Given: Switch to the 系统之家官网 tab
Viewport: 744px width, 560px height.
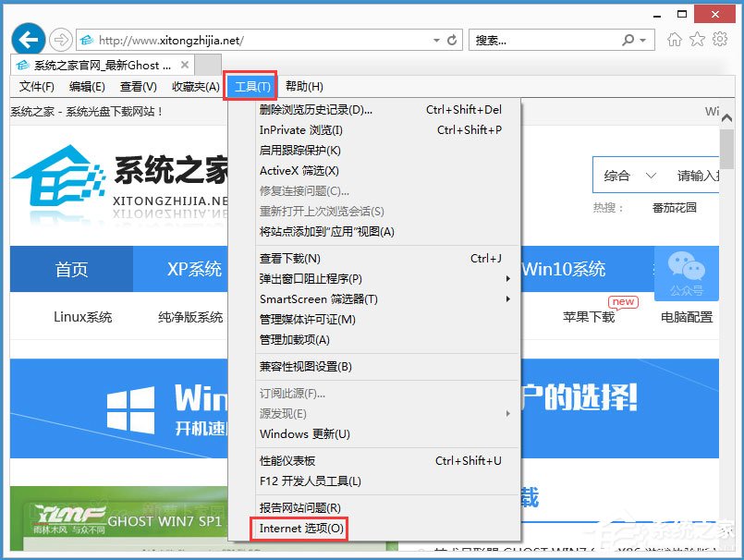Looking at the screenshot, I should pos(88,65).
